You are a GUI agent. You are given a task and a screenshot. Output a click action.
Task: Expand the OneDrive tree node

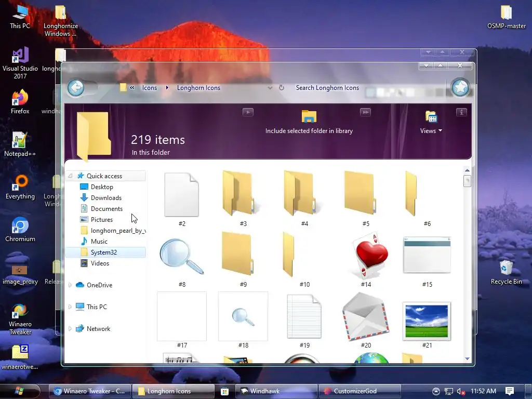(x=70, y=285)
